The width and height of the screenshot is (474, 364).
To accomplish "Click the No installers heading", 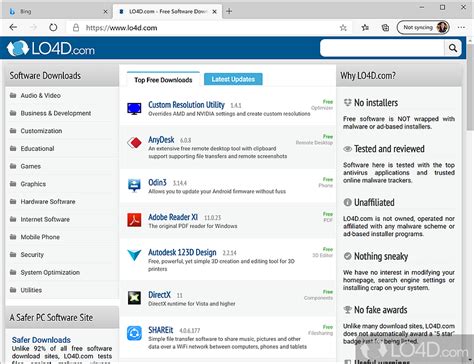I will click(376, 103).
